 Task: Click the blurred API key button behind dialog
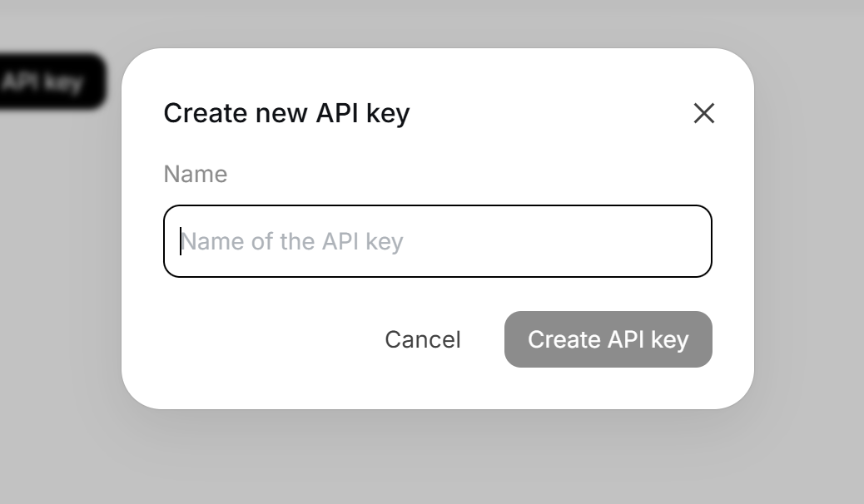coord(52,82)
